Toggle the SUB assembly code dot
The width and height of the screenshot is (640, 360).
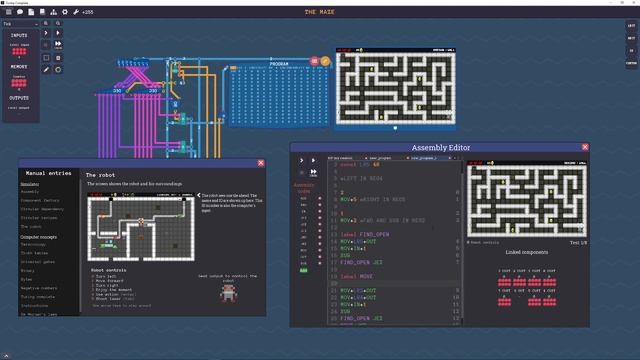click(x=320, y=263)
